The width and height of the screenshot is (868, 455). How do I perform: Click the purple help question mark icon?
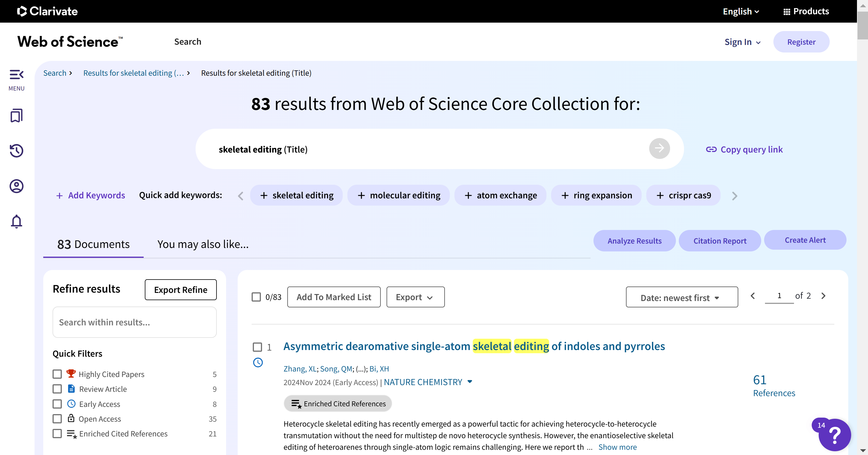pyautogui.click(x=835, y=435)
